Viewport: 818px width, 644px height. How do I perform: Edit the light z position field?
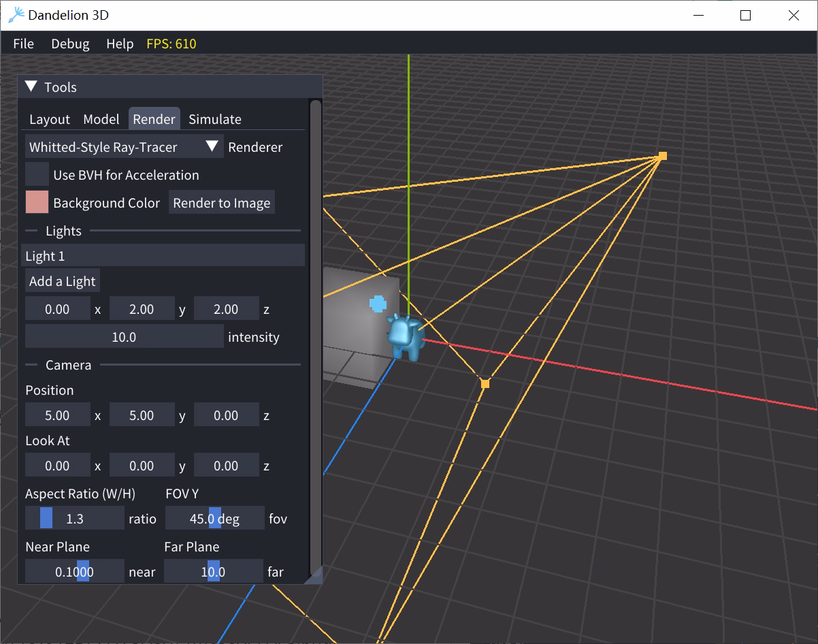tap(226, 309)
